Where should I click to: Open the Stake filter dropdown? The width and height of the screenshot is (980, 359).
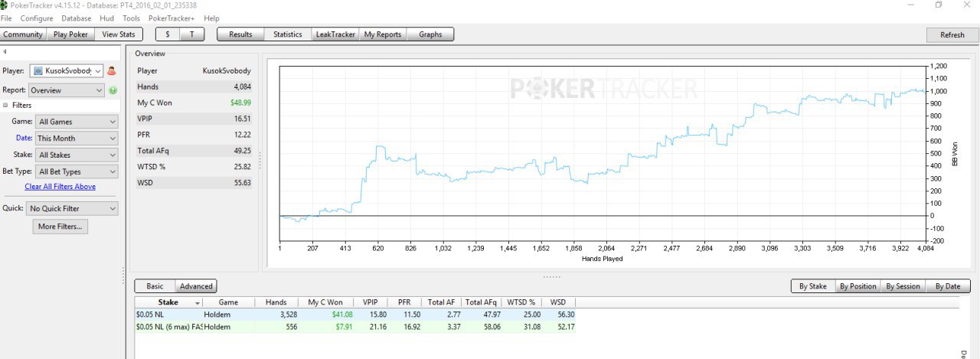coord(77,155)
